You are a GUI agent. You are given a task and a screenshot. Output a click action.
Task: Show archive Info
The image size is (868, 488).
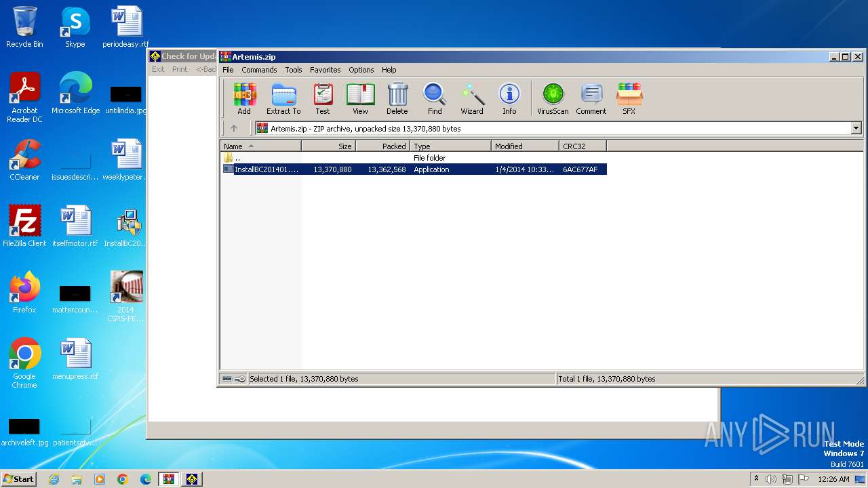[509, 99]
